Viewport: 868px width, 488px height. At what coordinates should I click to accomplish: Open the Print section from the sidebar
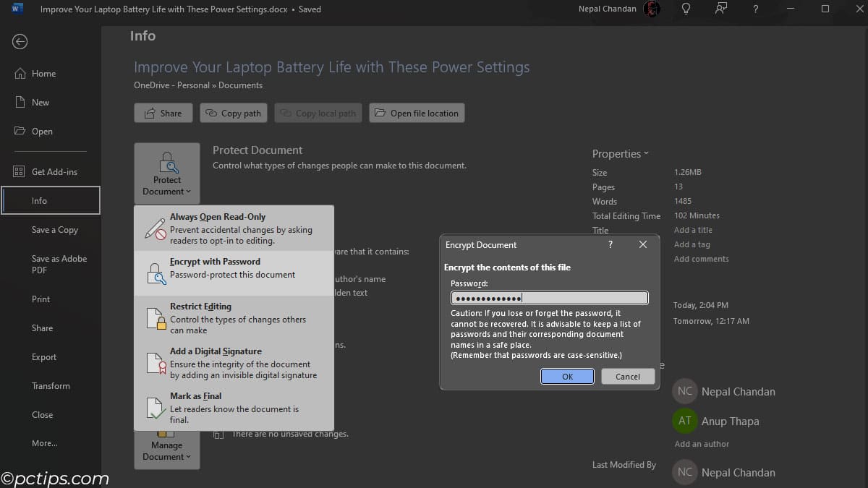pyautogui.click(x=41, y=299)
